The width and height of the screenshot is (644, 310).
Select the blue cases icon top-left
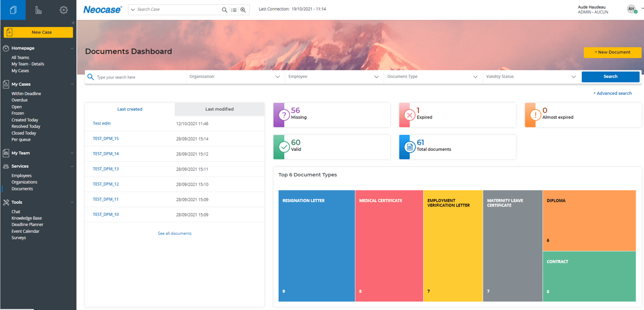tap(13, 9)
